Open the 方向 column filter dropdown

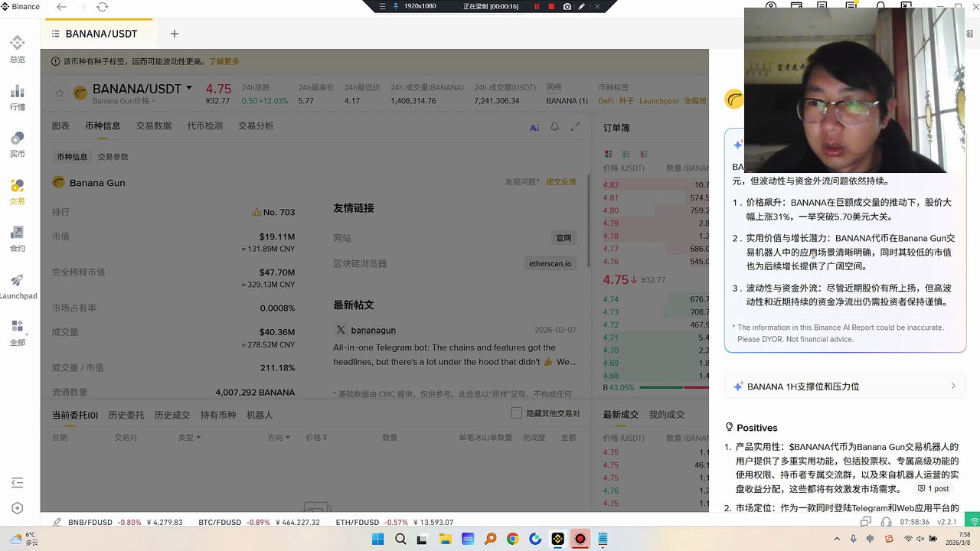pos(279,438)
